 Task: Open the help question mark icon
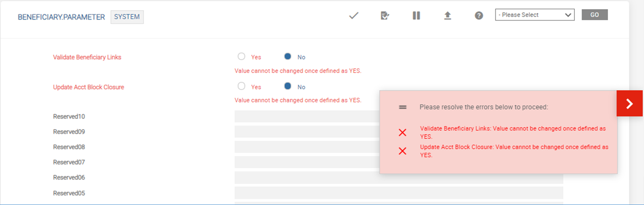click(x=479, y=15)
